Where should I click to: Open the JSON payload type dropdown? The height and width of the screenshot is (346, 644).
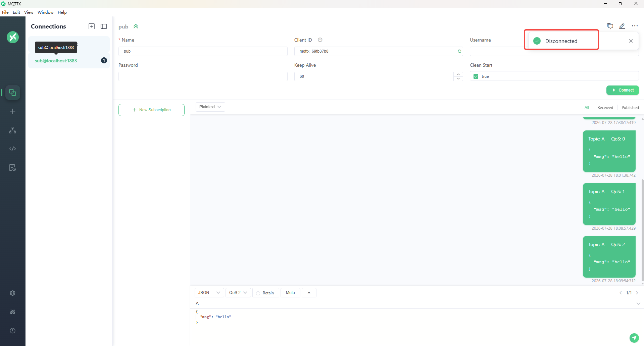point(209,293)
